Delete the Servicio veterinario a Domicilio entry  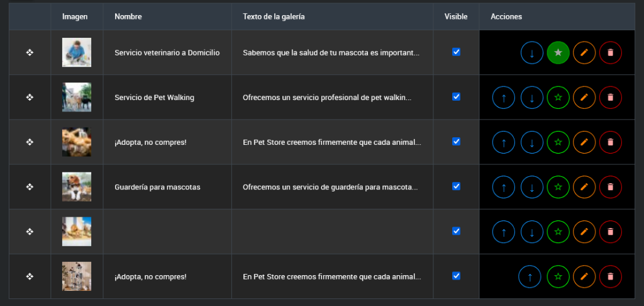610,53
